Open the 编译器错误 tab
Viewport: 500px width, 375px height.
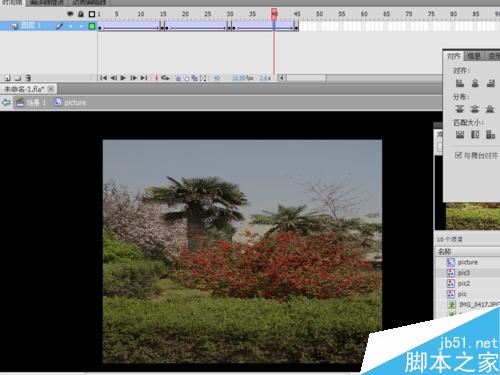coord(46,3)
